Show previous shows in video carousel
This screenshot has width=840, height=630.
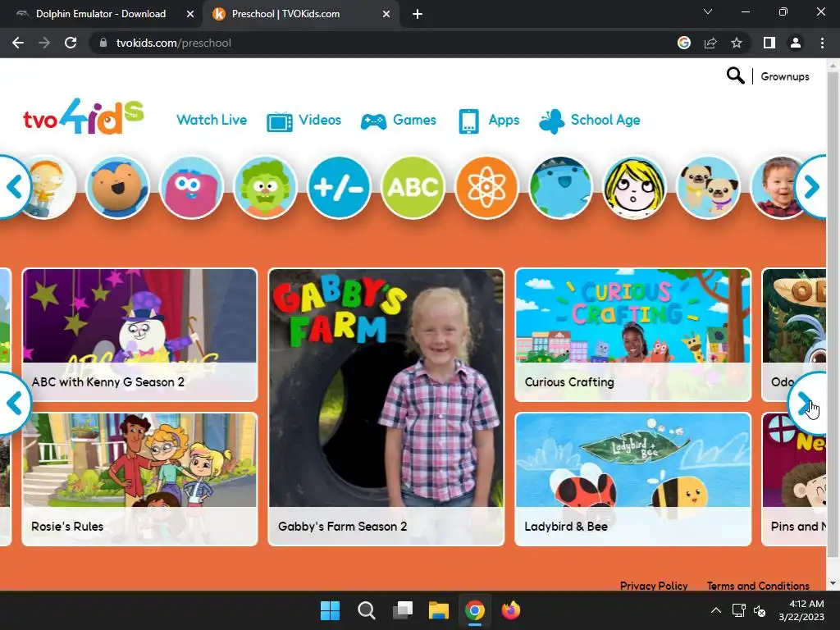tap(15, 404)
